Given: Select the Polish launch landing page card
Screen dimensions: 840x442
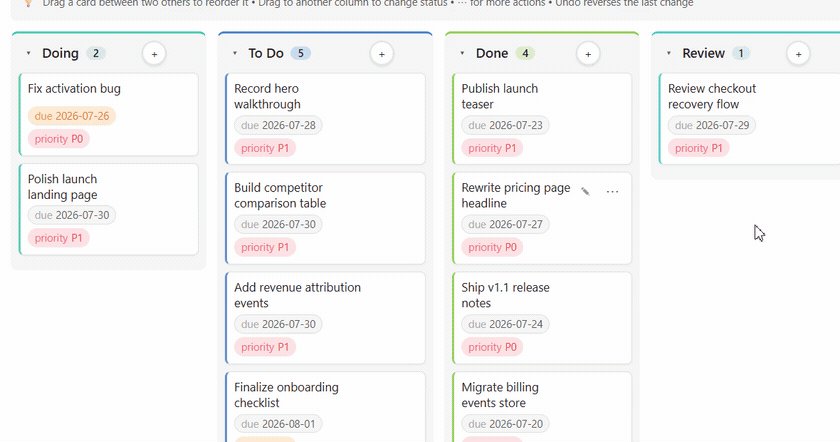Looking at the screenshot, I should [109, 209].
